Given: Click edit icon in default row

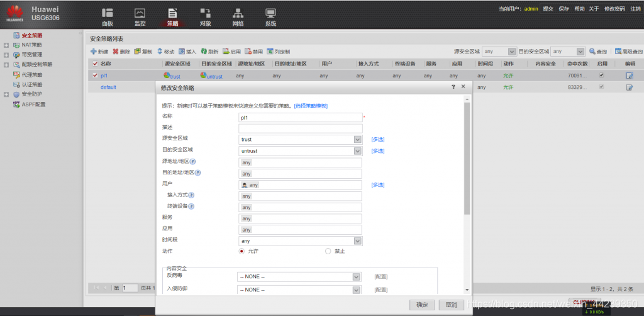Looking at the screenshot, I should pos(629,87).
